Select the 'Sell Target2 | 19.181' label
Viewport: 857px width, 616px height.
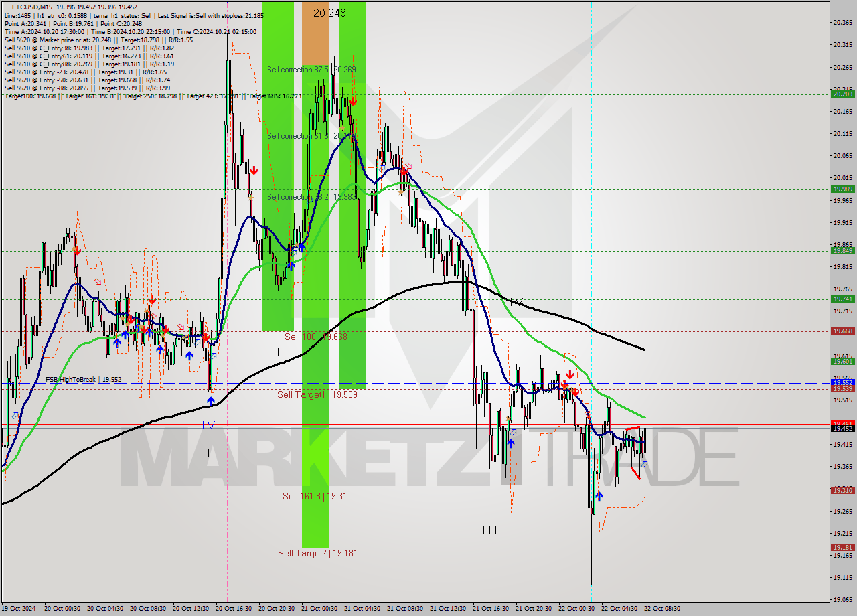pos(317,553)
